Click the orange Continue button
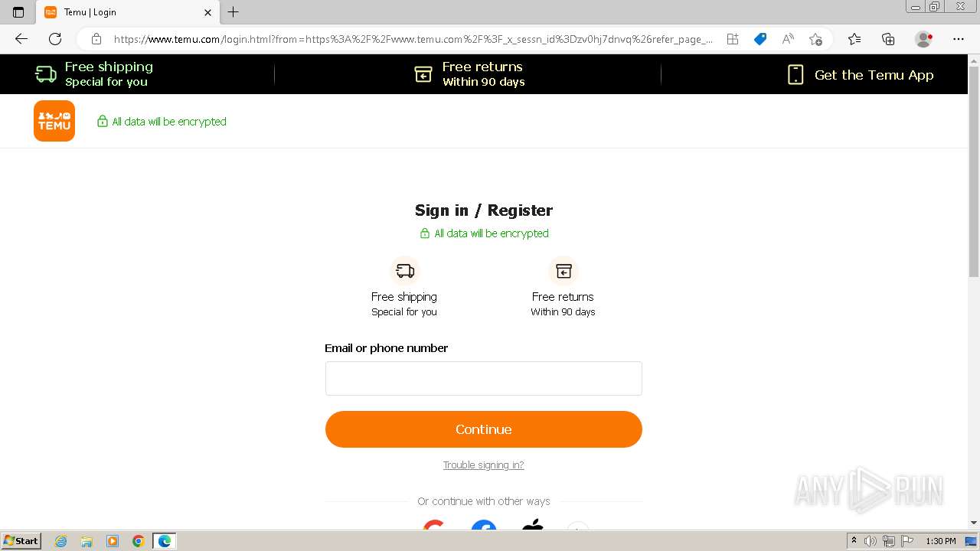Image resolution: width=980 pixels, height=551 pixels. [484, 429]
